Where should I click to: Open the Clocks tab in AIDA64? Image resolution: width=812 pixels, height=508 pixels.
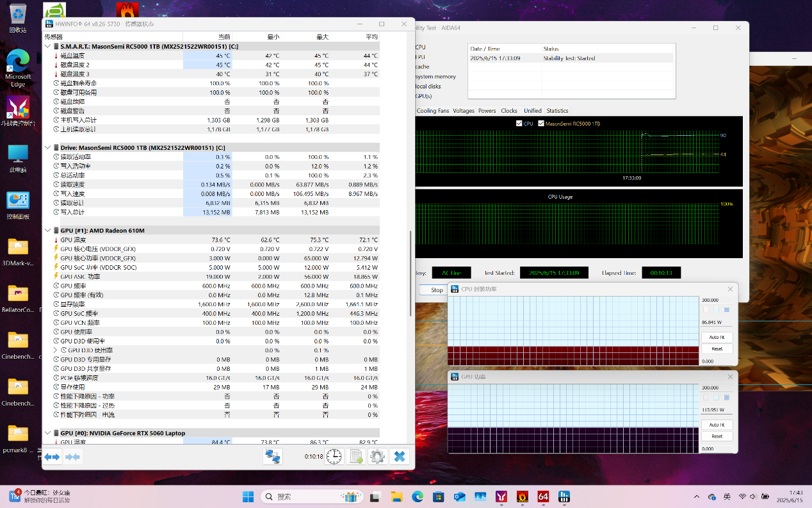pos(509,111)
